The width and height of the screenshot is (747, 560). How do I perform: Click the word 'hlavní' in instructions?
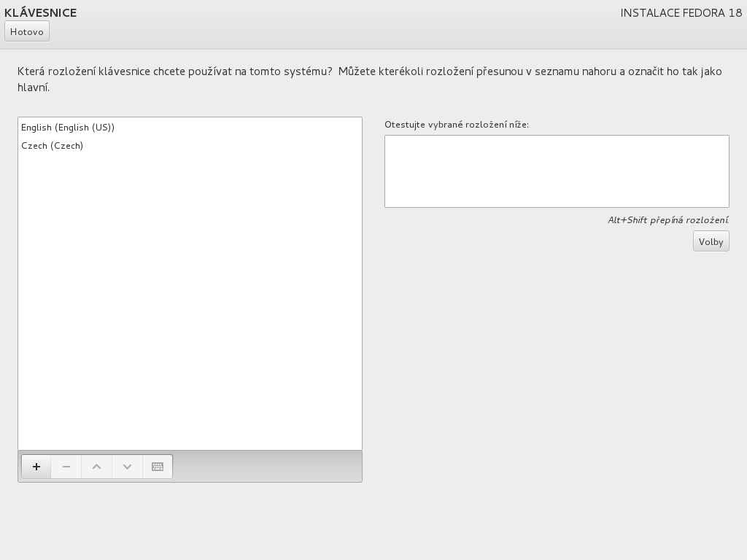tap(33, 87)
